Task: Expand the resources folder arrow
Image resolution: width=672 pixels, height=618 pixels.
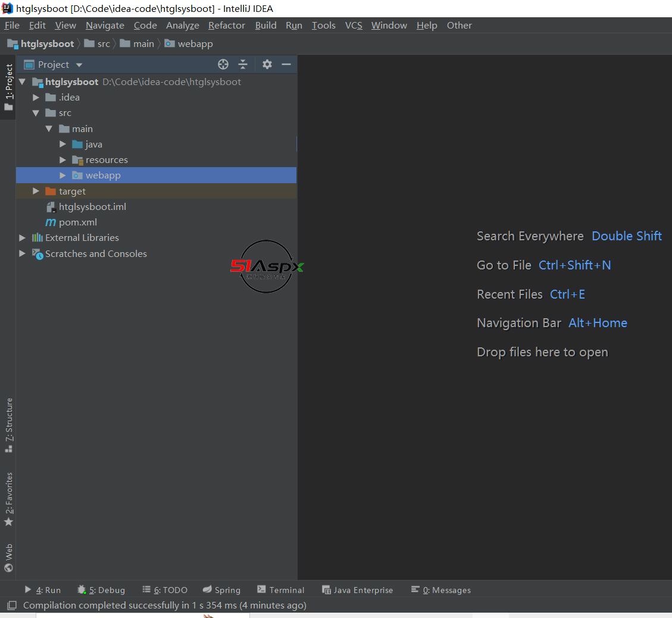Action: 62,160
